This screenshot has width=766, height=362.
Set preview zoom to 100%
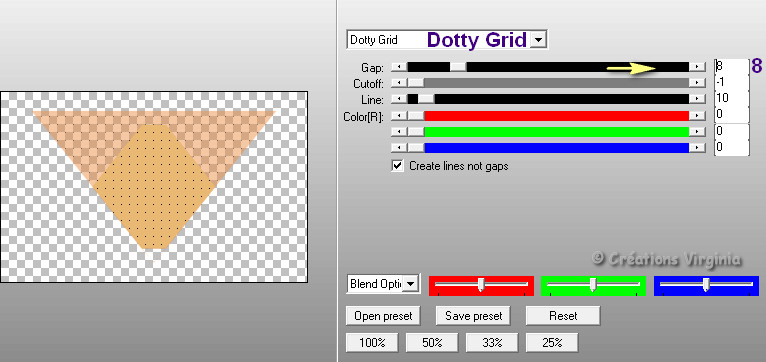pyautogui.click(x=372, y=343)
